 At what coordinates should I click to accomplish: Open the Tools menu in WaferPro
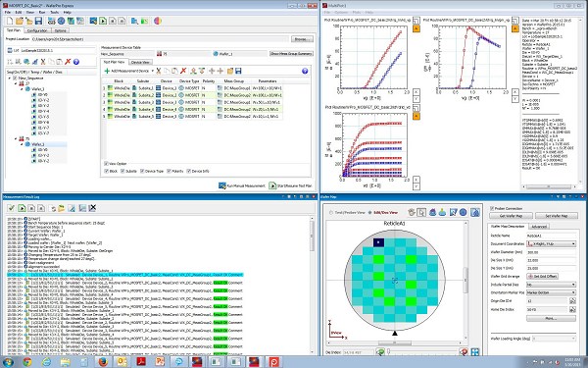pyautogui.click(x=55, y=13)
